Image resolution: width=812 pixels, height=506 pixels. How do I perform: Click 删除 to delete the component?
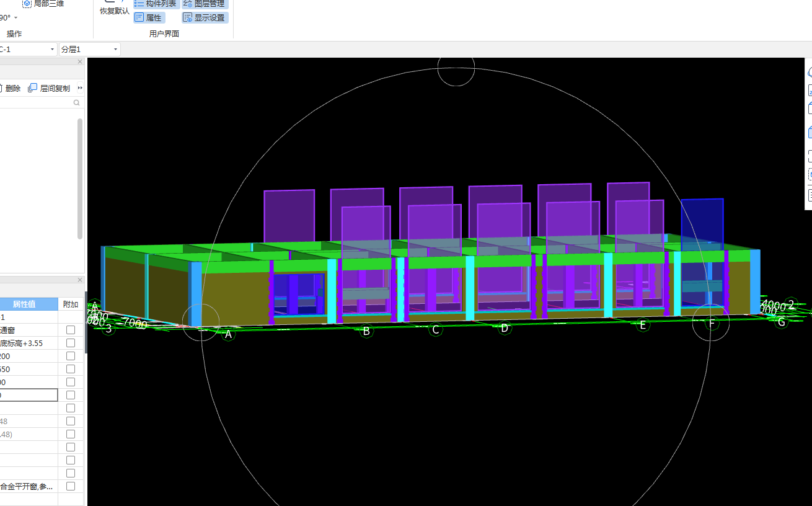[x=11, y=88]
